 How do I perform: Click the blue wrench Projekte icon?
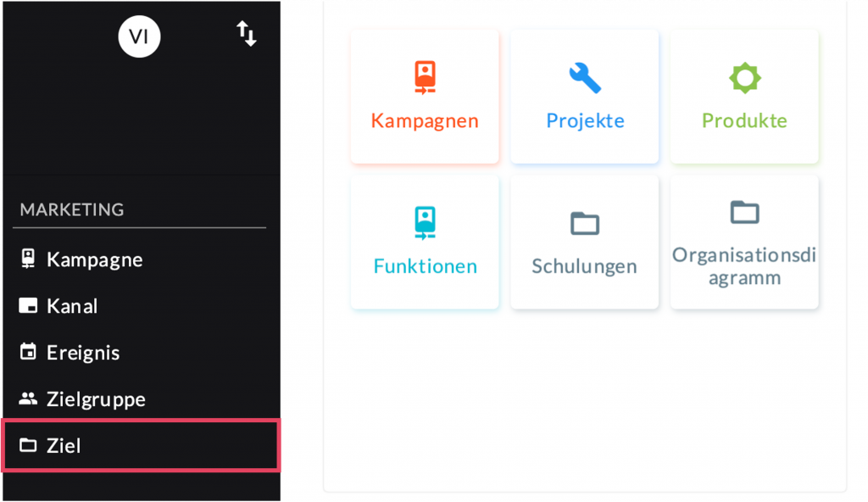click(585, 77)
